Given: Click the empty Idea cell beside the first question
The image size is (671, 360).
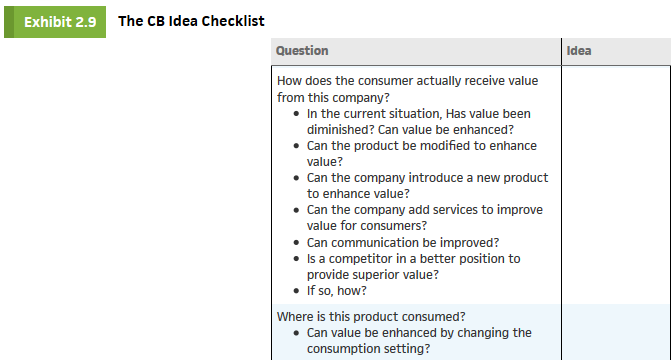Looking at the screenshot, I should (x=616, y=185).
